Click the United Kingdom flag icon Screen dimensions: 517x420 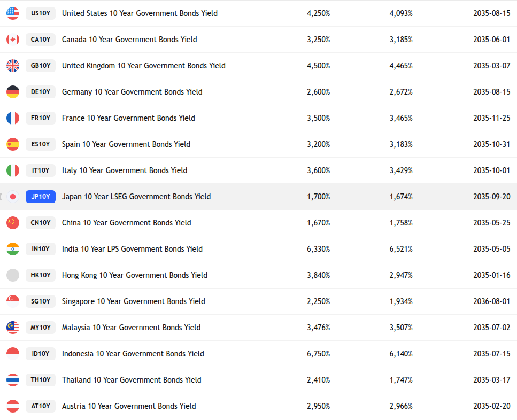pyautogui.click(x=13, y=66)
